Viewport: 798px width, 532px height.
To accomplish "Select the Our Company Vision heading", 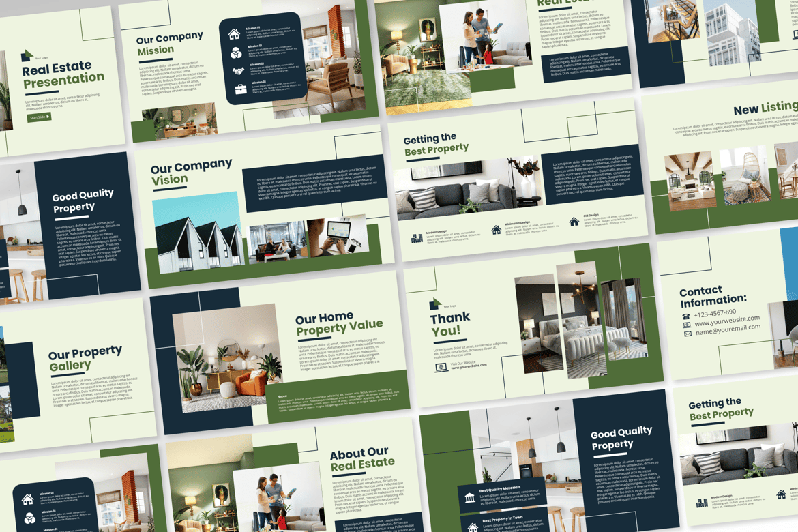I will point(191,172).
